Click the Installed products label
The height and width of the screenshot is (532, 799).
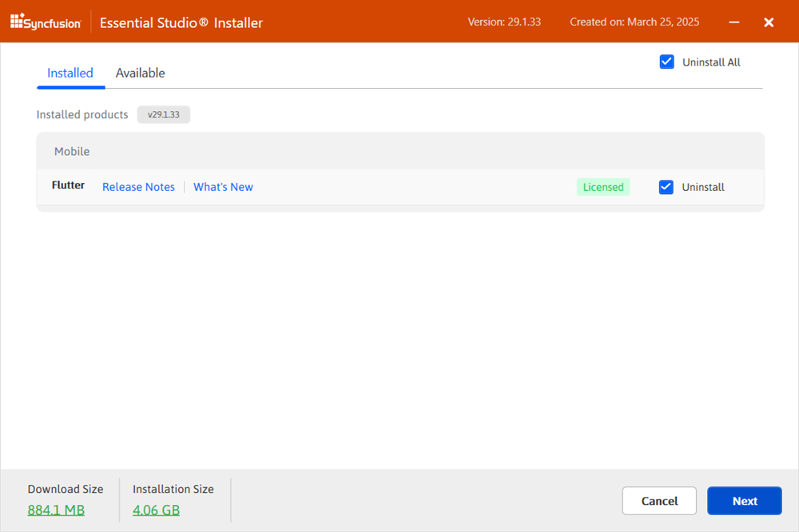coord(82,115)
